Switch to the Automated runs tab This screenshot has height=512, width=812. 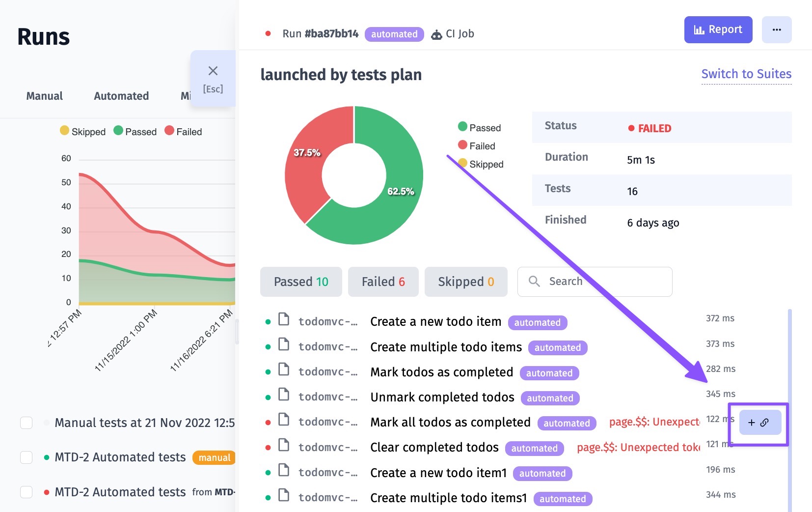tap(121, 96)
